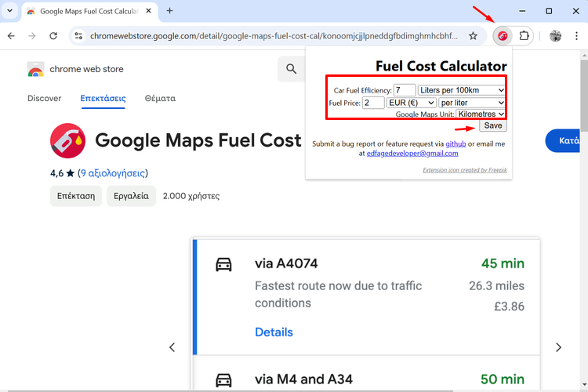
Task: Switch to the Επεκτάσεις tab
Action: coord(103,98)
